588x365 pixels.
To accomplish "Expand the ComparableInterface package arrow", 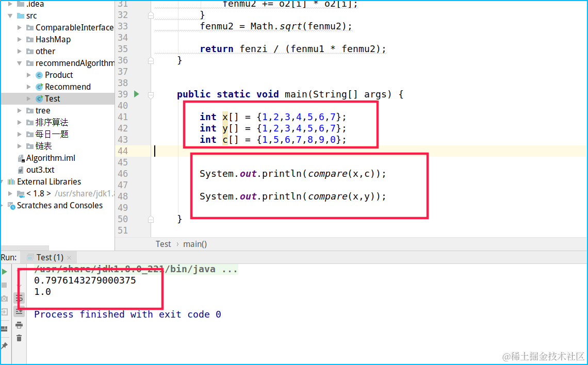I will click(x=20, y=28).
